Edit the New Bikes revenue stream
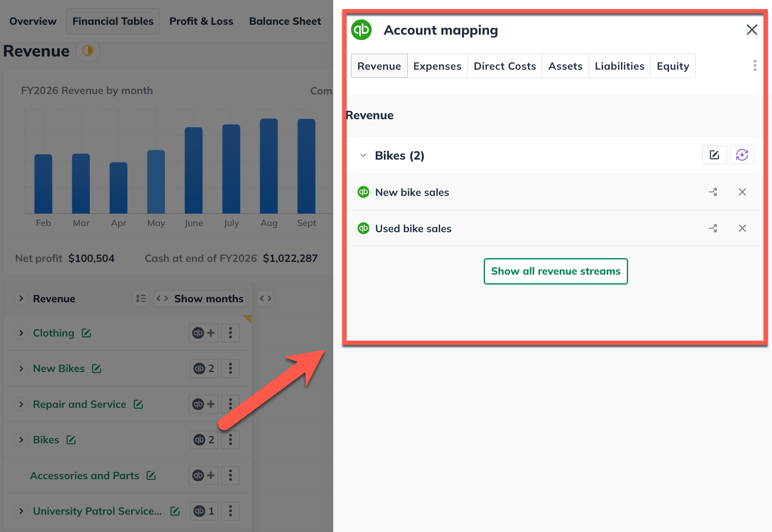Image resolution: width=772 pixels, height=532 pixels. click(96, 368)
